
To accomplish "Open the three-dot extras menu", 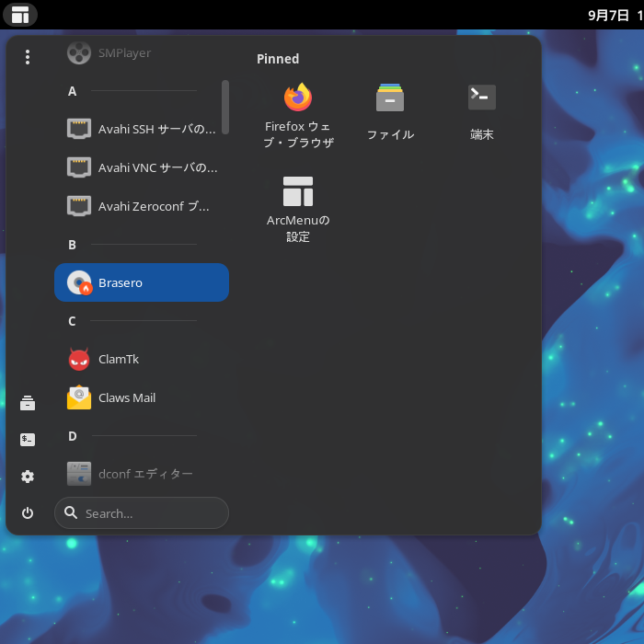I will (28, 57).
